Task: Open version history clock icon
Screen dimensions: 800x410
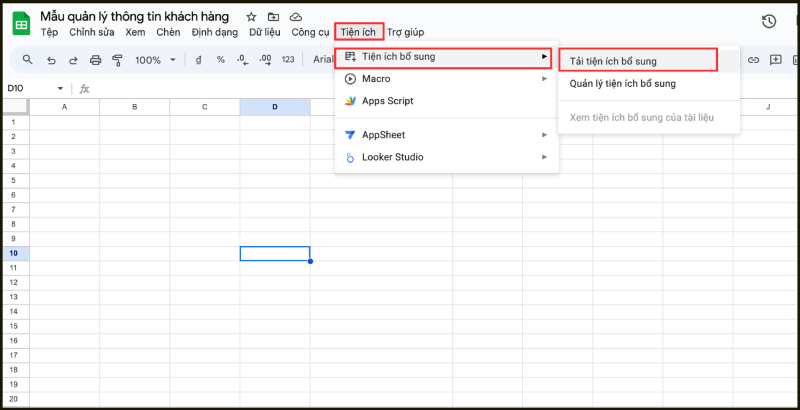Action: tap(768, 21)
